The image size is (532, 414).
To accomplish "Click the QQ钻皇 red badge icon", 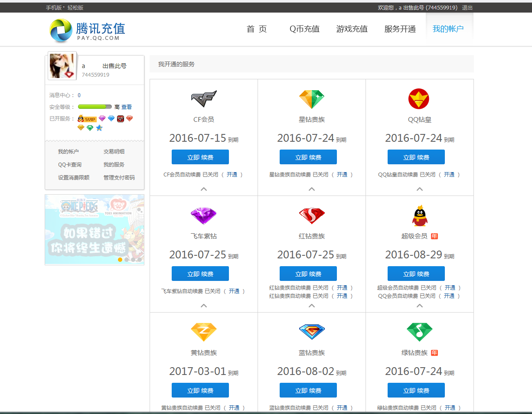I will pyautogui.click(x=419, y=99).
